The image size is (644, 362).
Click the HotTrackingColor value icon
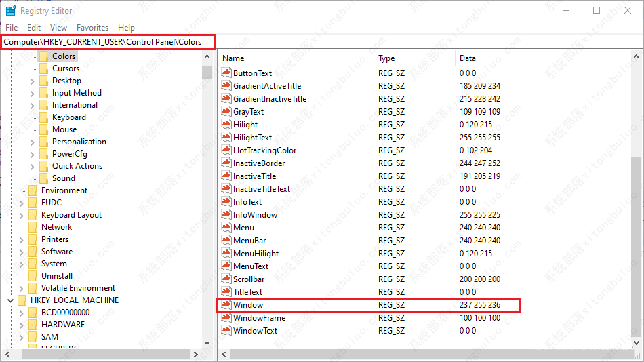click(x=226, y=150)
